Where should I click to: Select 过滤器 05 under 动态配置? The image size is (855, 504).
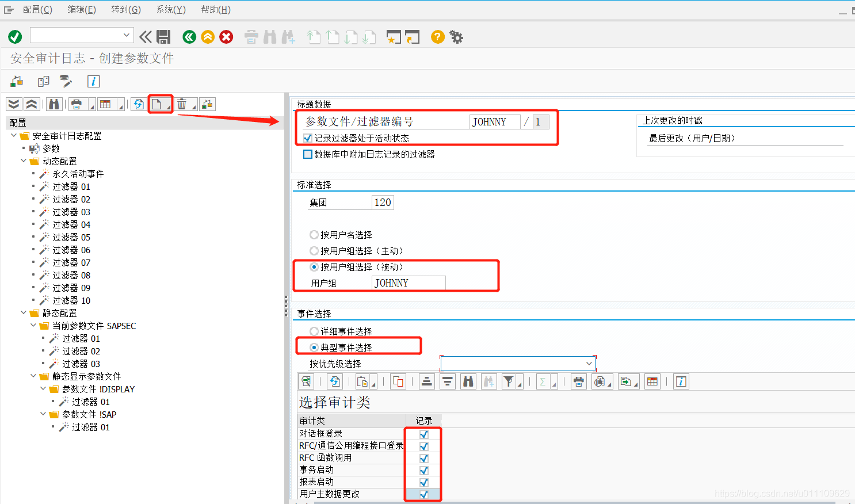coord(71,237)
